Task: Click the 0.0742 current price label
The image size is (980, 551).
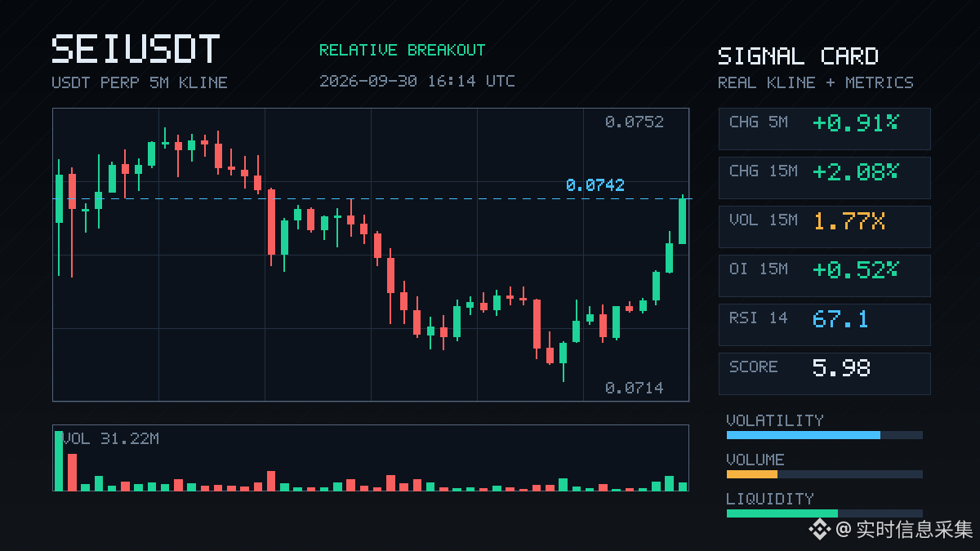Action: pos(595,185)
